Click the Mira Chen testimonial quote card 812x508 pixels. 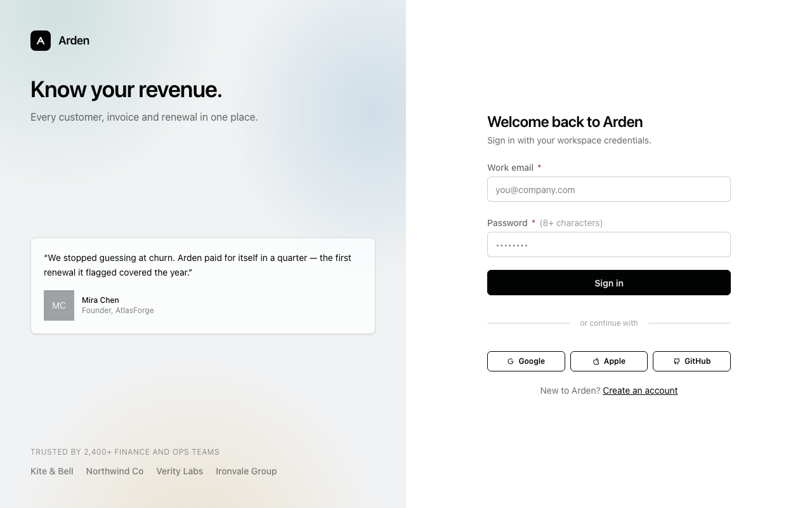203,286
